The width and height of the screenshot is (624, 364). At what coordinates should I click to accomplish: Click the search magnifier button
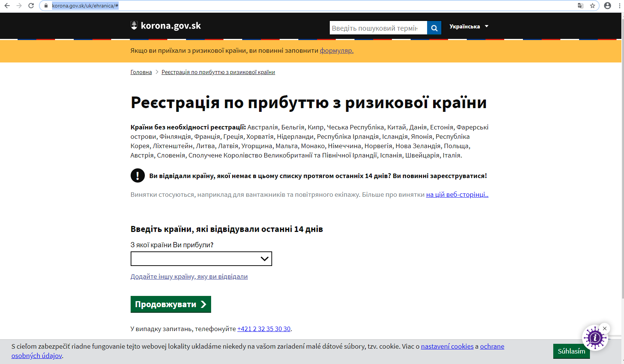pos(434,28)
